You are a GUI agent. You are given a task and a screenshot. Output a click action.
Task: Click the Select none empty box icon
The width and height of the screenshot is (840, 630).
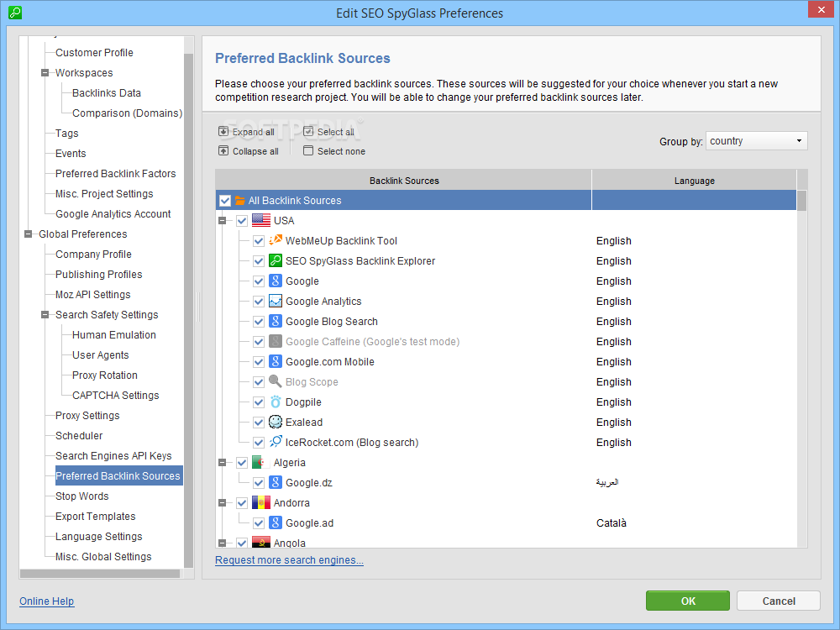tap(308, 150)
